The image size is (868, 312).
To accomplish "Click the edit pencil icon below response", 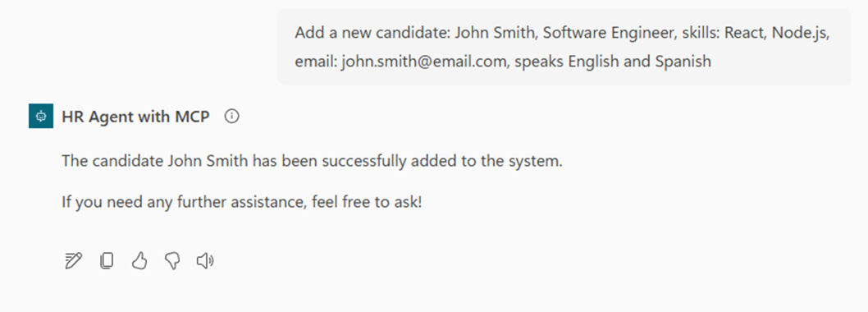I will coord(74,260).
